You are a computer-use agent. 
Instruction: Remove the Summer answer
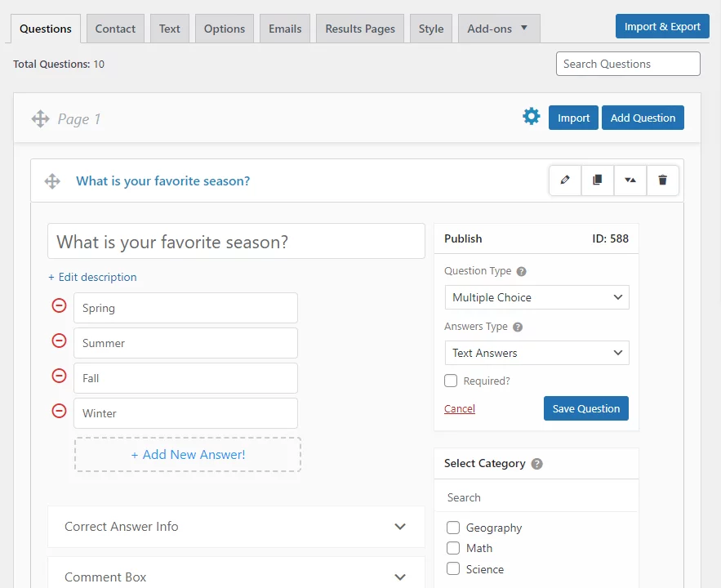click(x=59, y=341)
